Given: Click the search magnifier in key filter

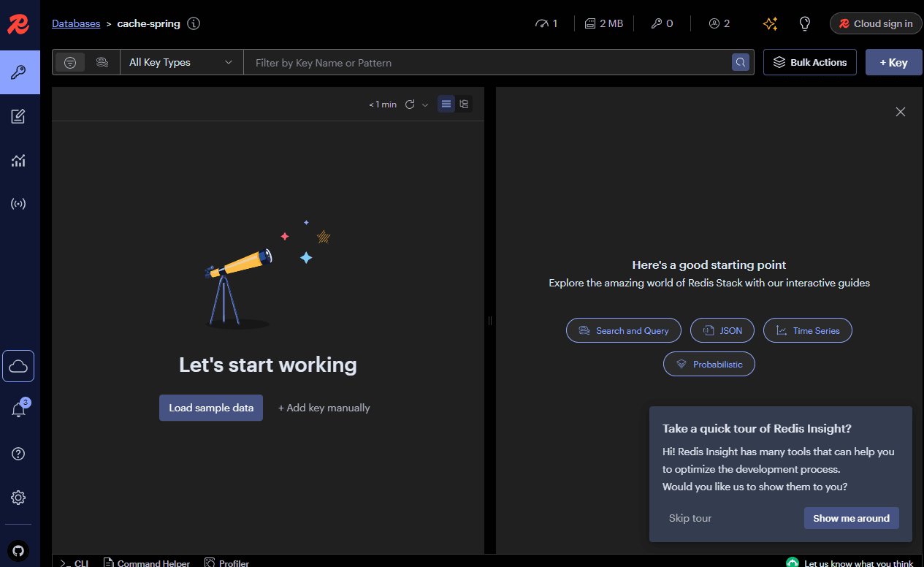Looking at the screenshot, I should click(x=741, y=62).
